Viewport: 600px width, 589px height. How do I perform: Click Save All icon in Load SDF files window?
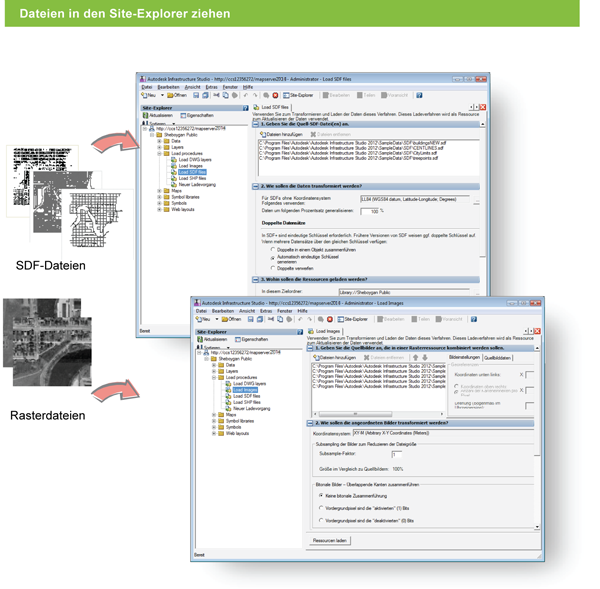(x=205, y=95)
